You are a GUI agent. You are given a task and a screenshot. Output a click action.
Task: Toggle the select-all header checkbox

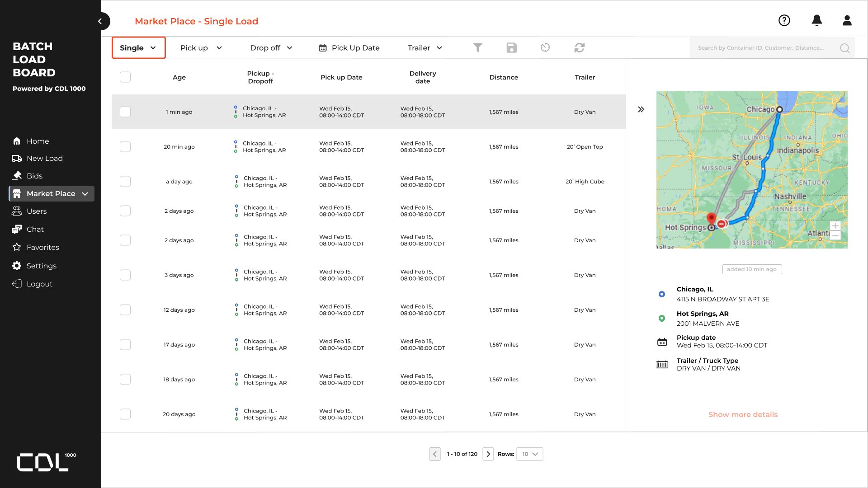coord(125,77)
